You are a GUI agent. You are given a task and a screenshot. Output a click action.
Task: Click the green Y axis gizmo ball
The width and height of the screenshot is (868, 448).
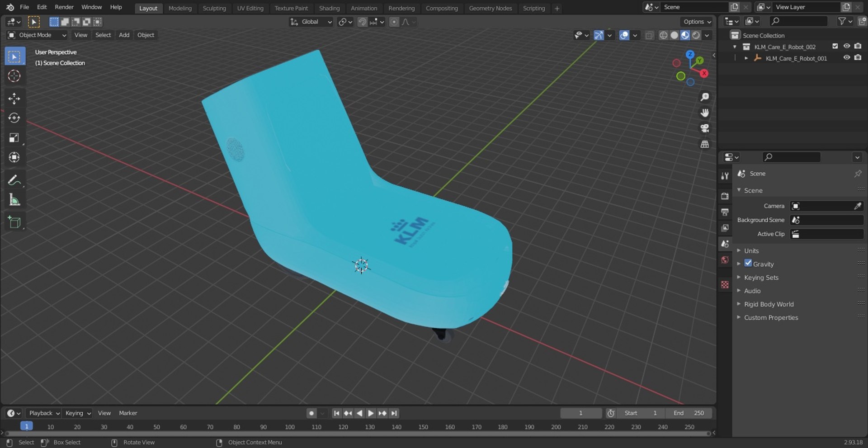coord(700,60)
